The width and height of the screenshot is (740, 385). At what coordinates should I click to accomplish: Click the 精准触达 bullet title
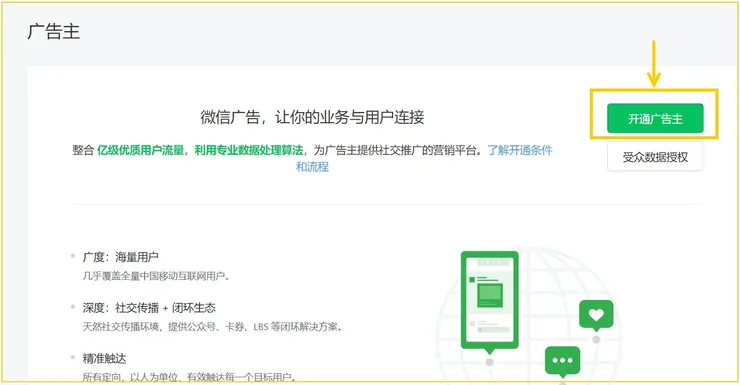pos(104,359)
